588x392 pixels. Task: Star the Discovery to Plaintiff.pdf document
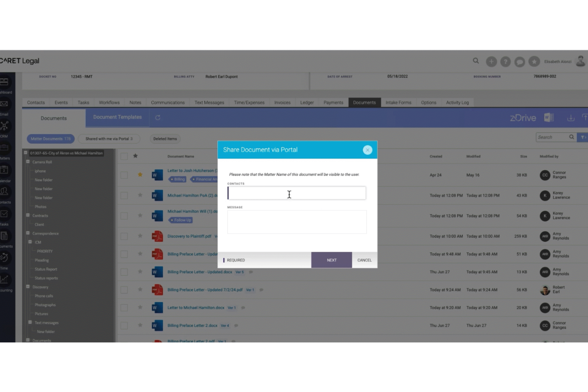140,236
